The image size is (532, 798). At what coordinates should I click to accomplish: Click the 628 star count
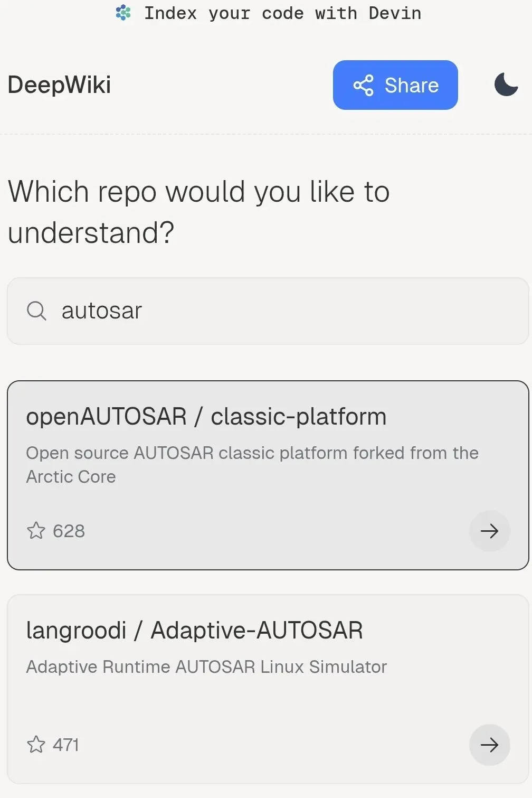pyautogui.click(x=69, y=531)
